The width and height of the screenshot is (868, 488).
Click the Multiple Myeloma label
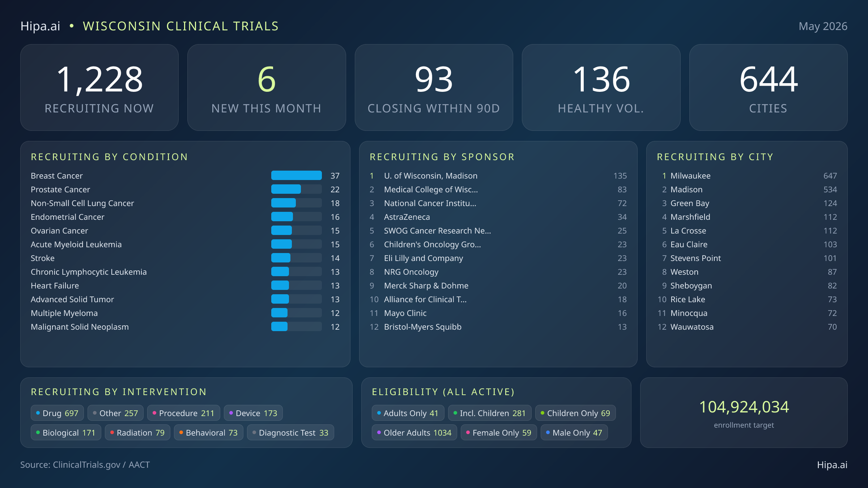click(x=64, y=313)
